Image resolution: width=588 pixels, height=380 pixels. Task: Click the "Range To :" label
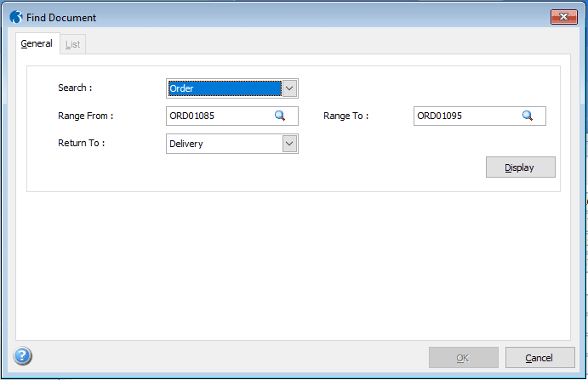(345, 116)
